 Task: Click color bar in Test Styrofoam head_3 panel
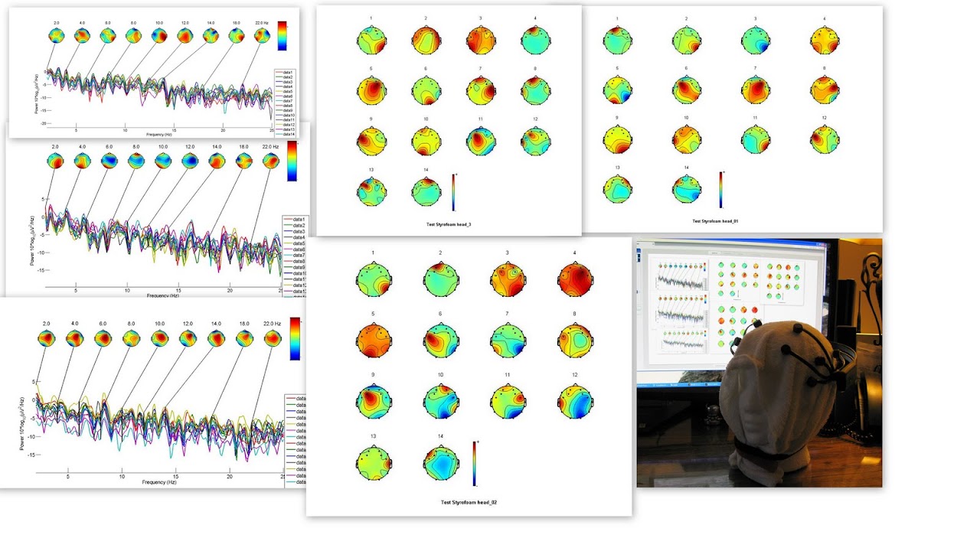[453, 191]
